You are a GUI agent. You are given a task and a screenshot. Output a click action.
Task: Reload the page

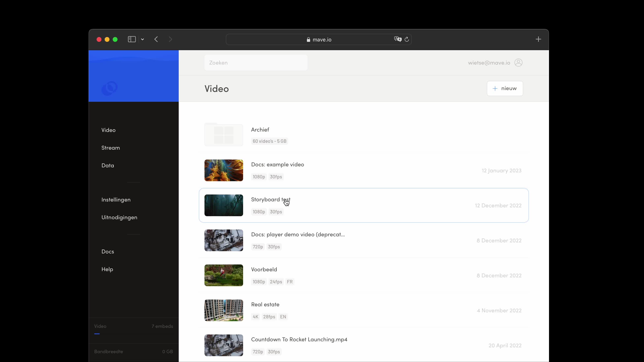pos(406,39)
